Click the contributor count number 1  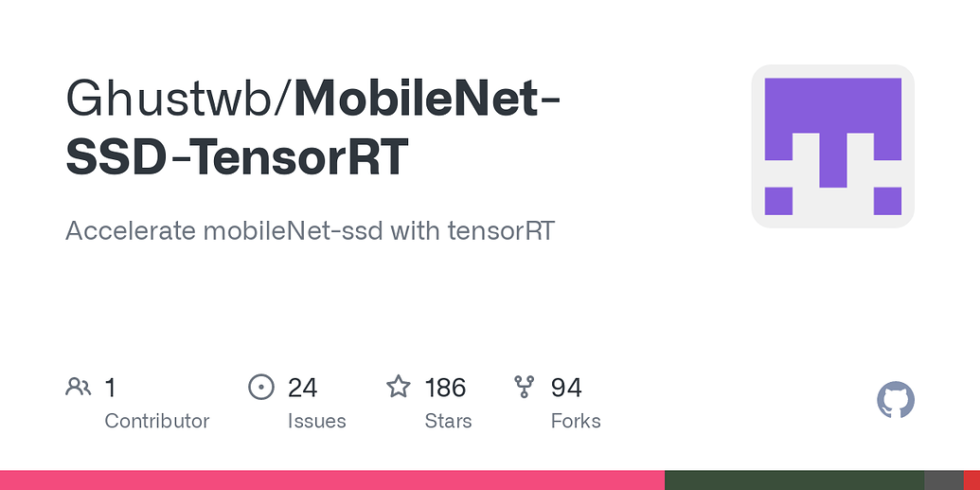[x=111, y=388]
